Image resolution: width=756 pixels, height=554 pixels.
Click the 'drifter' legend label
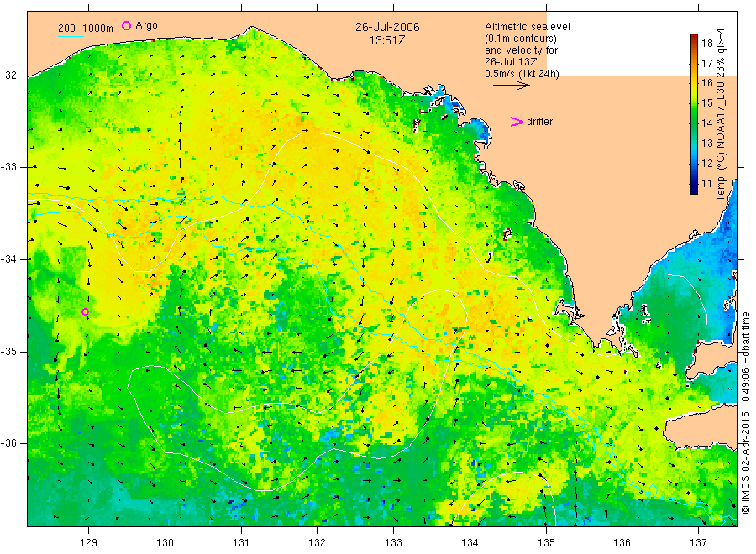[539, 122]
